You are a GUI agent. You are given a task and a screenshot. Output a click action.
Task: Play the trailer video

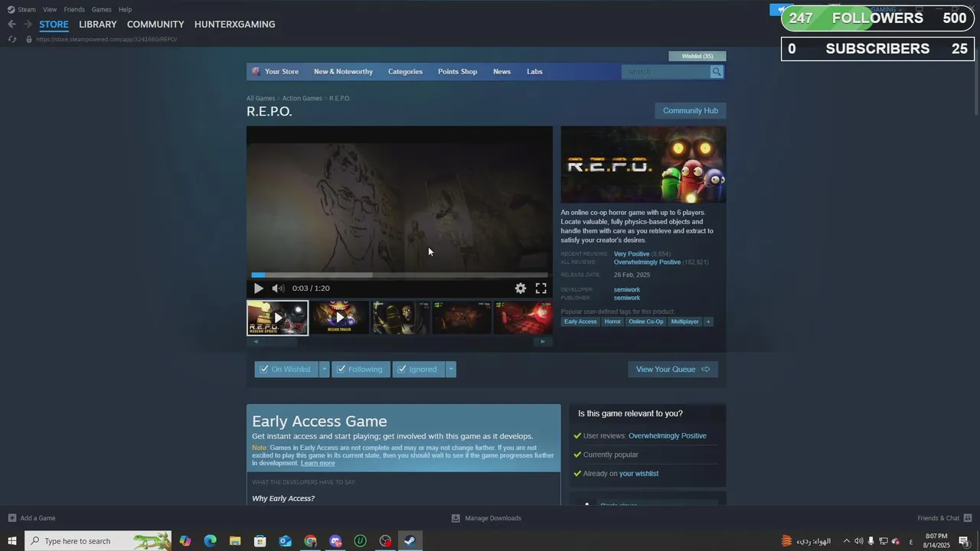coord(258,289)
